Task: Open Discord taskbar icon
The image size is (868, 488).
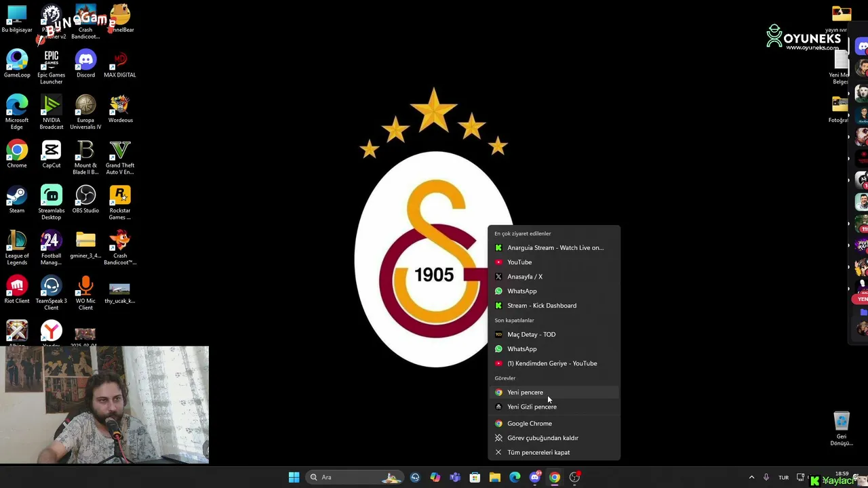Action: click(x=535, y=477)
